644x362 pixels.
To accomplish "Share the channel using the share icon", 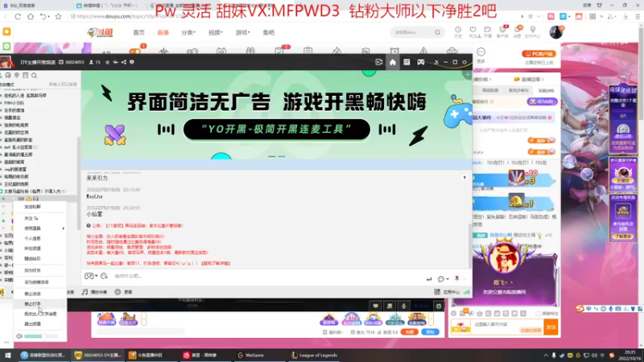I will pos(124,63).
